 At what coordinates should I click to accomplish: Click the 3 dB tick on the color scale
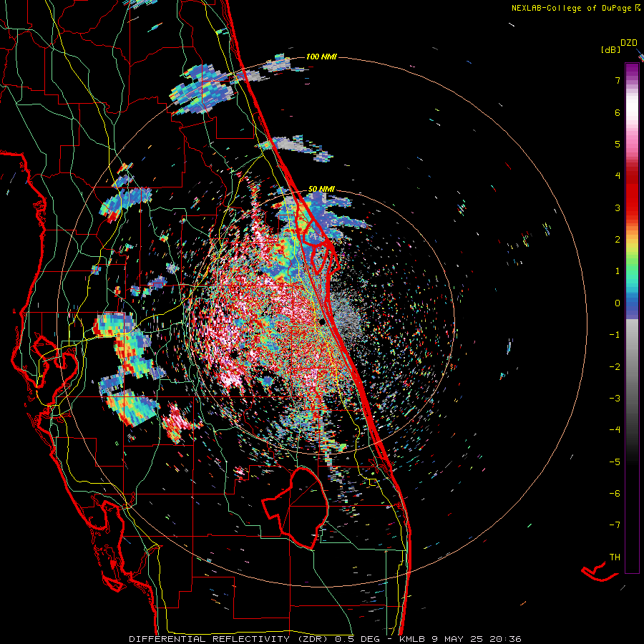point(618,208)
